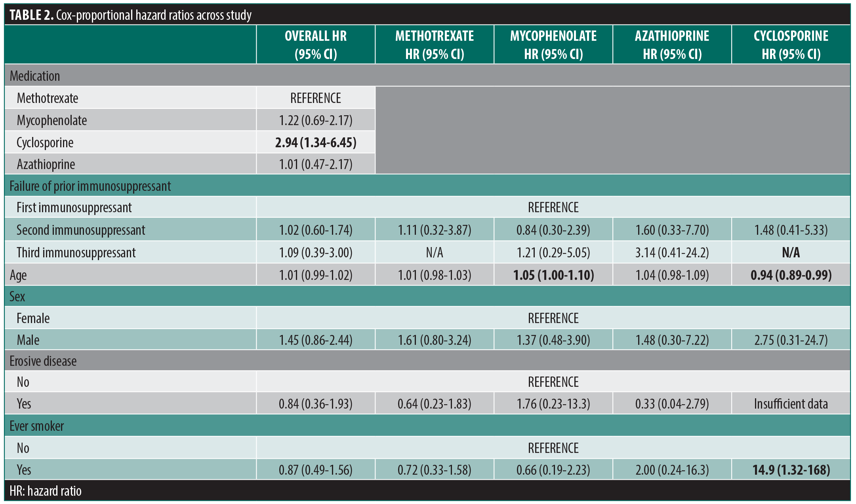
Task: Select the OVERALL HR column header
Action: (x=315, y=45)
